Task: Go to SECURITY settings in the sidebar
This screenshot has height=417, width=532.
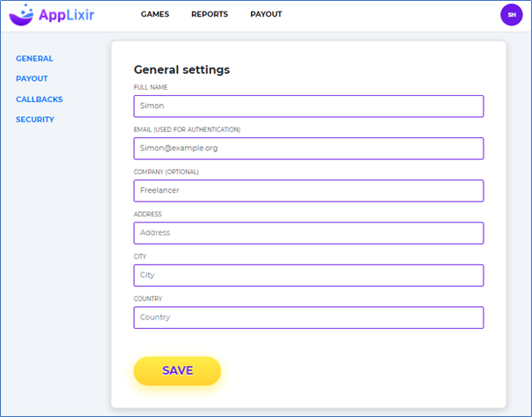Action: coord(35,120)
